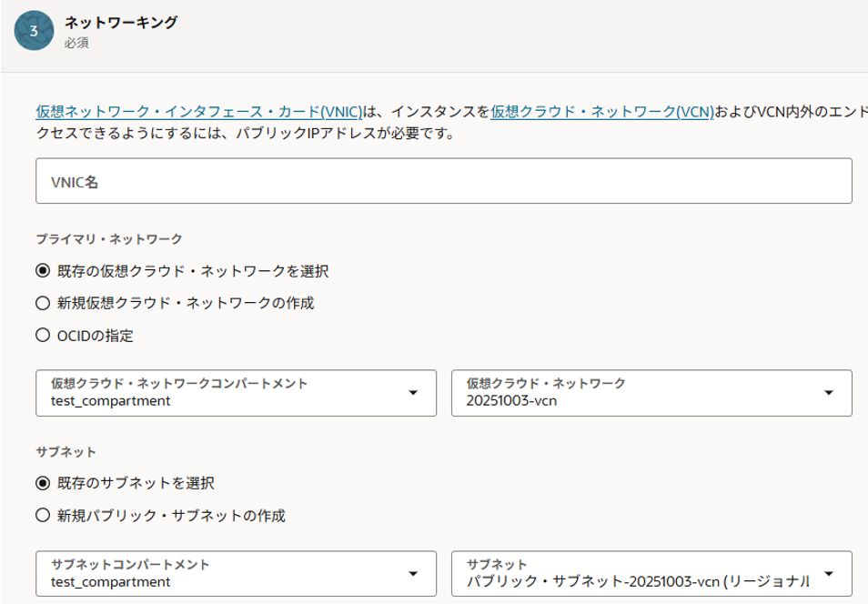Expand the 仮想クラウド・ネットワーク selection field

[x=637, y=393]
